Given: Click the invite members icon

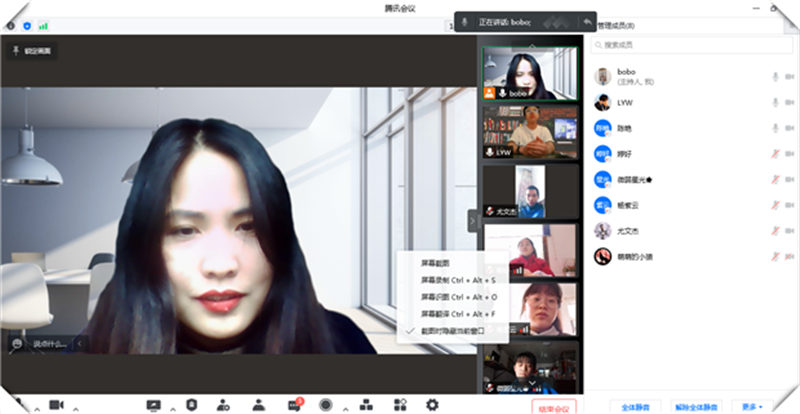Looking at the screenshot, I should tap(223, 405).
